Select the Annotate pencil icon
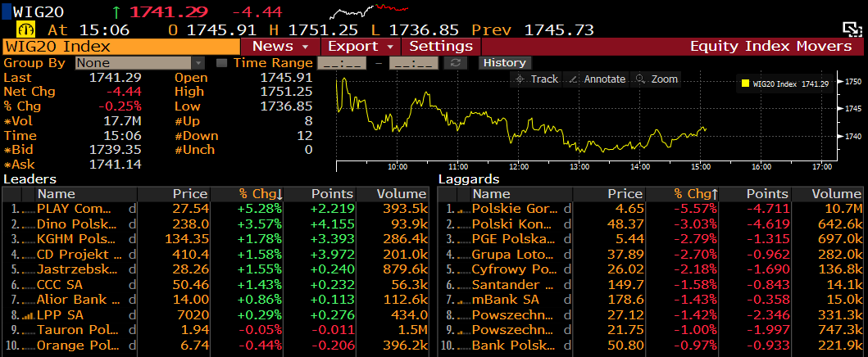Viewport: 868px width, 357px height. click(x=573, y=79)
